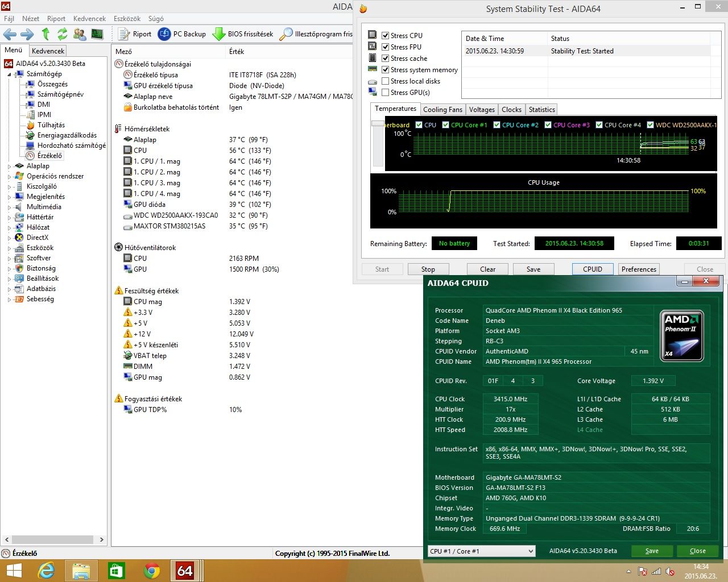Click the monitor diagnostics toolbar icon
Viewport: 728px width, 582px height.
pos(97,34)
